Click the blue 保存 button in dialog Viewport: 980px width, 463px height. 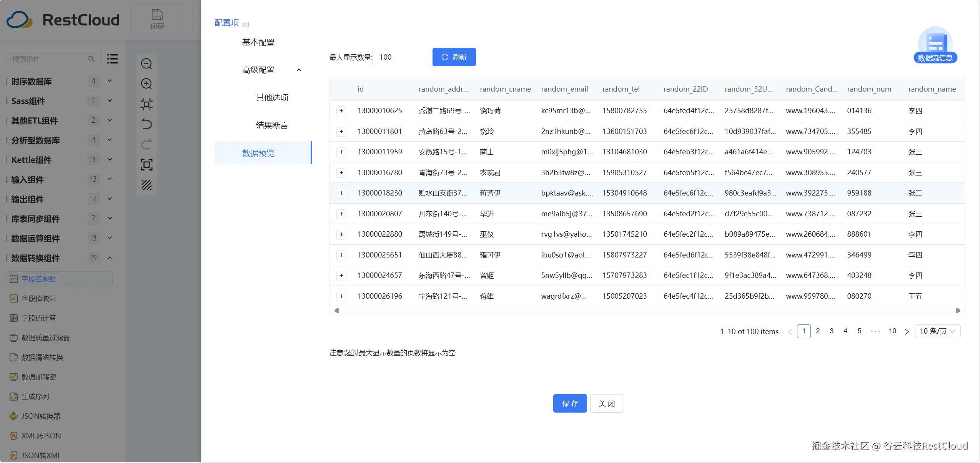click(570, 403)
